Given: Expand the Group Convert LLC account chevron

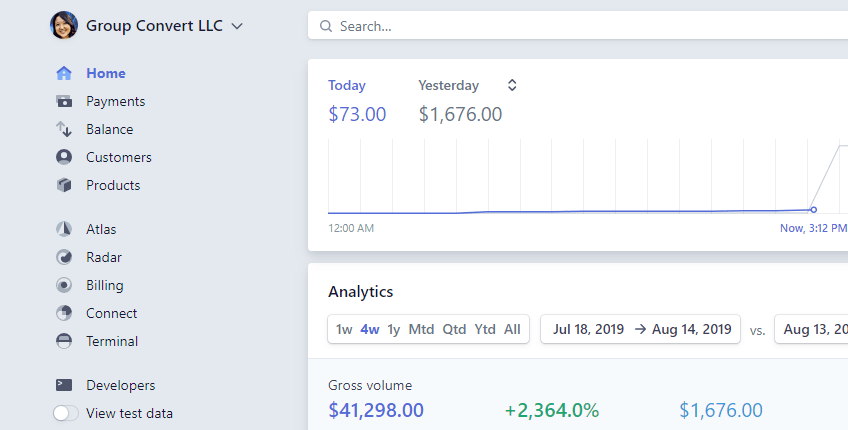Looking at the screenshot, I should tap(237, 26).
